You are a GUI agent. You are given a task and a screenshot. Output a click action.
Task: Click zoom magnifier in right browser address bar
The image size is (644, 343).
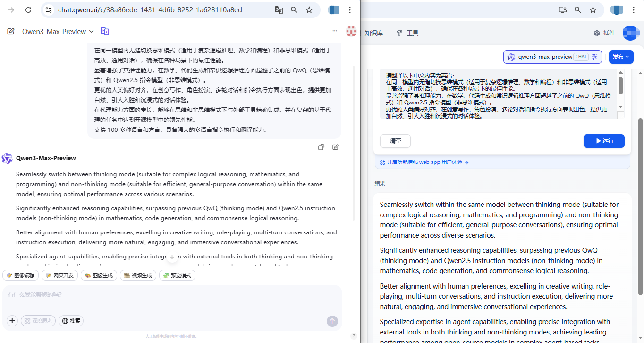(x=577, y=10)
